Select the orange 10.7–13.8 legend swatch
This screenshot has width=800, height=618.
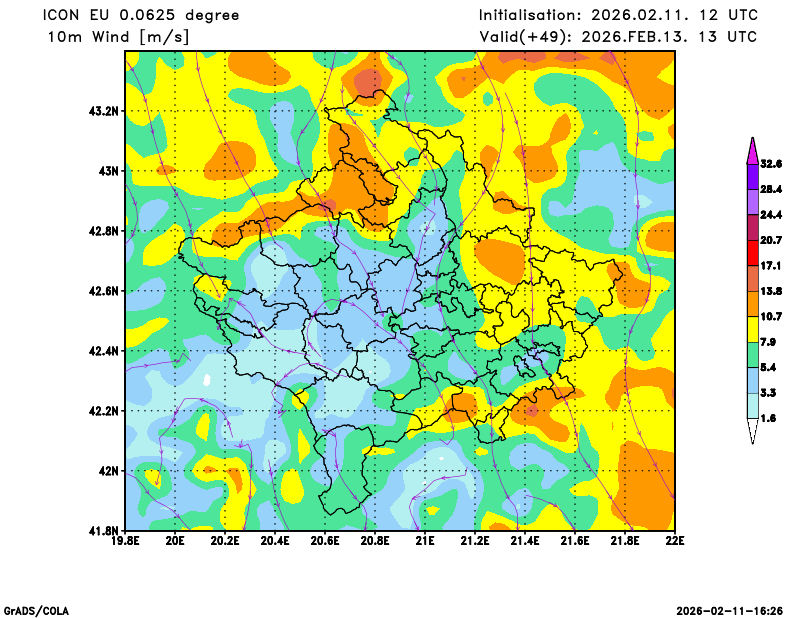coord(751,303)
